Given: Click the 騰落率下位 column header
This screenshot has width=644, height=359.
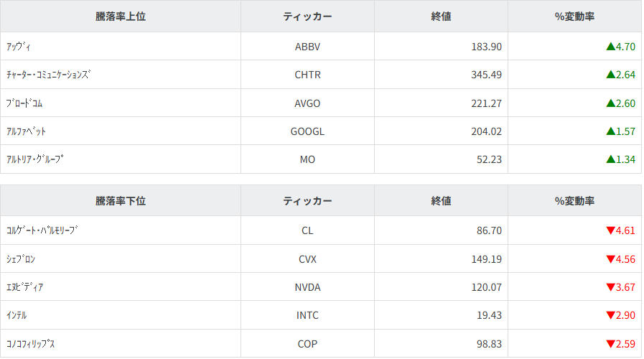Looking at the screenshot, I should click(x=121, y=200).
